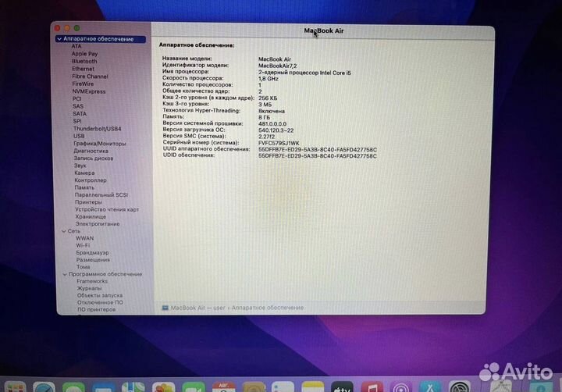562x392 pixels.
Task: Select ATA in the hardware list
Action: coord(76,46)
